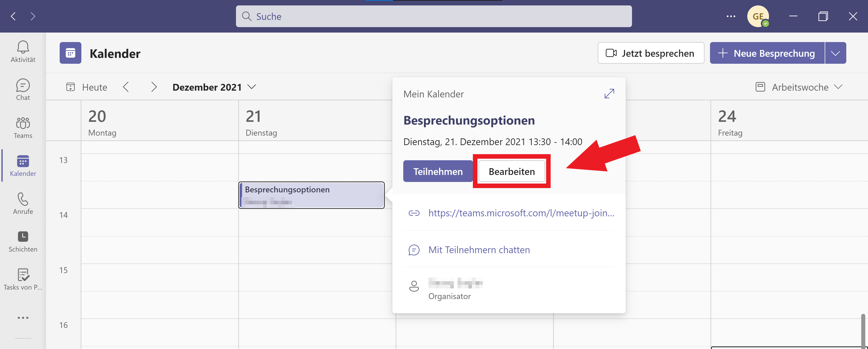The height and width of the screenshot is (349, 868).
Task: Click the Kalender app icon in header
Action: pyautogui.click(x=71, y=53)
